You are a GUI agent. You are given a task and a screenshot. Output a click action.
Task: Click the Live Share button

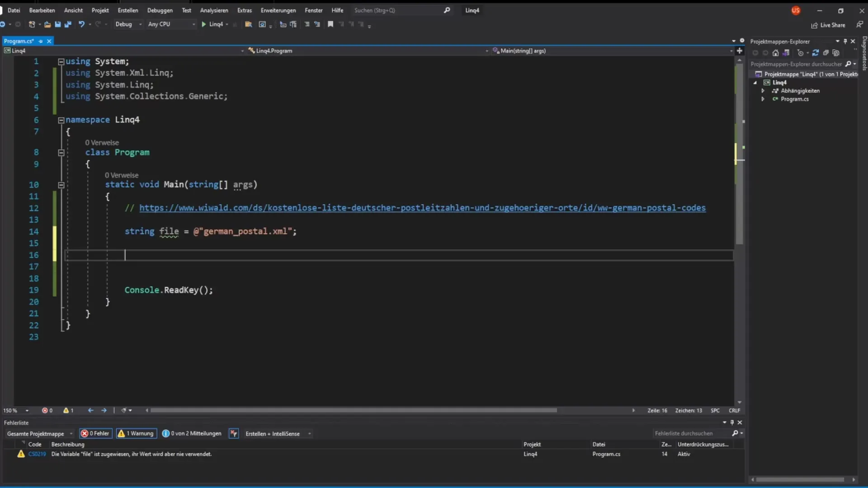point(828,25)
